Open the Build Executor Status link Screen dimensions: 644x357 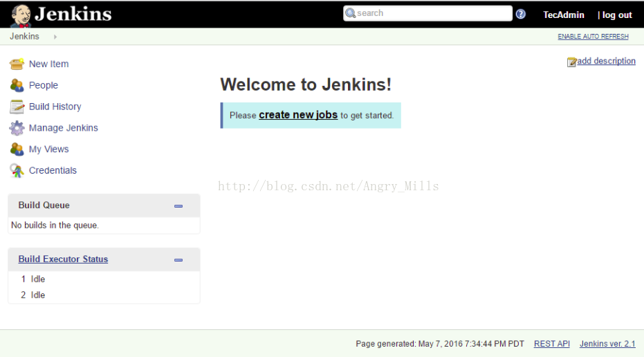pos(63,259)
